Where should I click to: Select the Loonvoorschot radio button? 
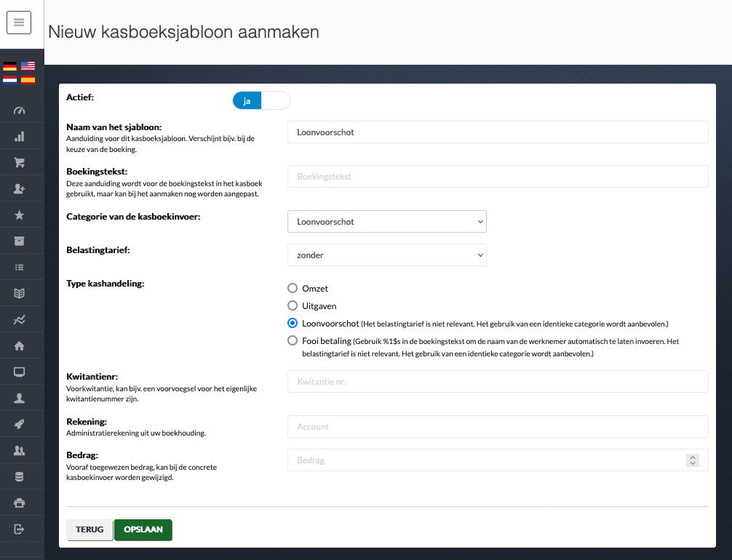click(293, 323)
